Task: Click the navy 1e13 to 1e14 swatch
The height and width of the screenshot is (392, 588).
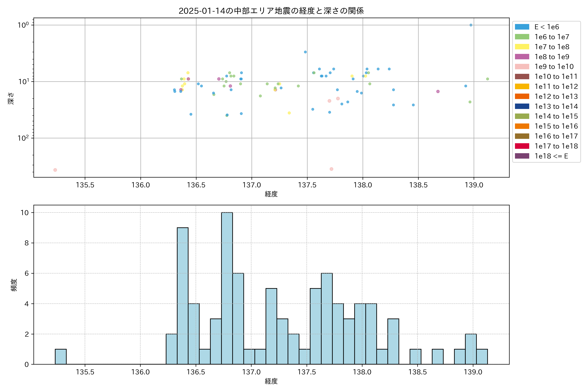Action: pyautogui.click(x=522, y=106)
